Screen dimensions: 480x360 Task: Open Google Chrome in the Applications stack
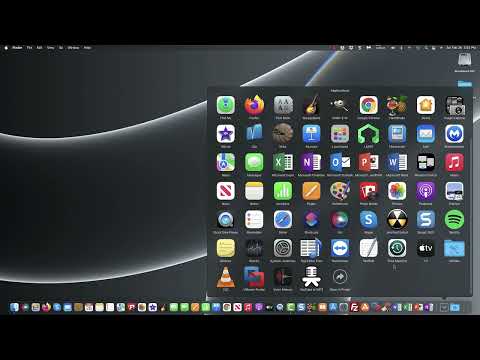(368, 105)
